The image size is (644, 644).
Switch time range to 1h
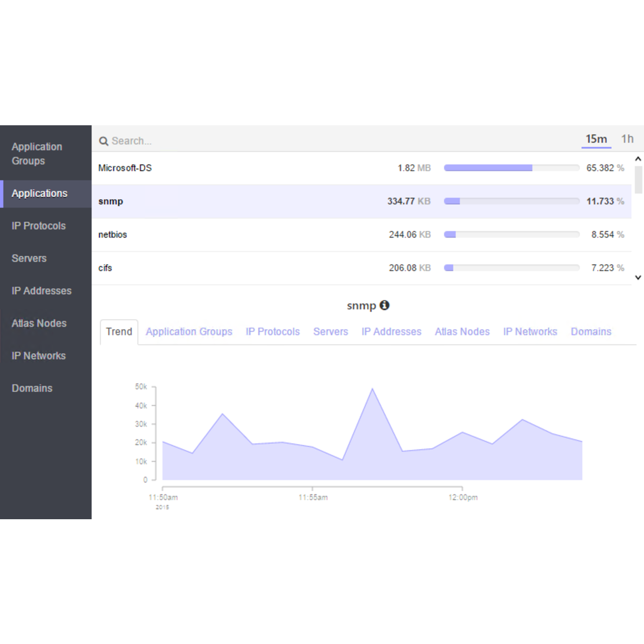627,139
